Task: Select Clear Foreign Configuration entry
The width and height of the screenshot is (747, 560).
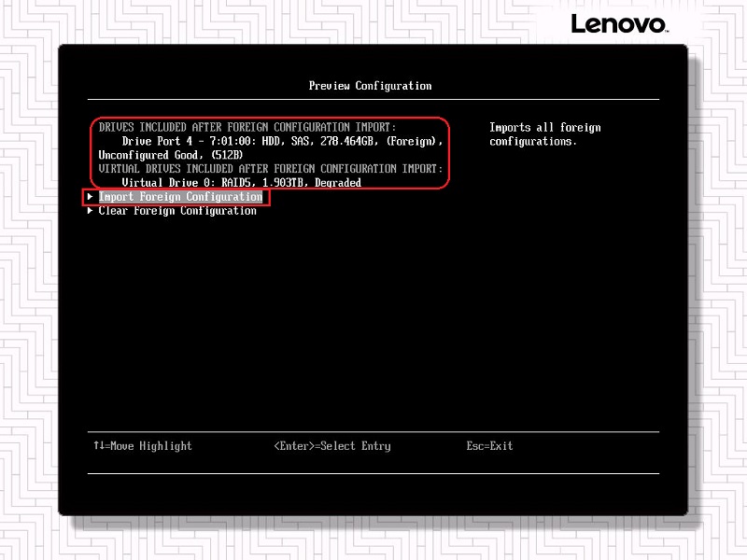Action: (x=177, y=211)
